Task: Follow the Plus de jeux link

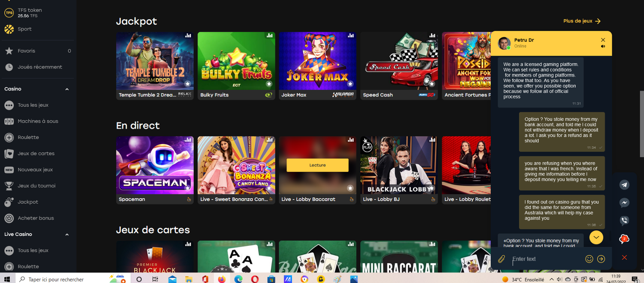Action: [x=582, y=21]
